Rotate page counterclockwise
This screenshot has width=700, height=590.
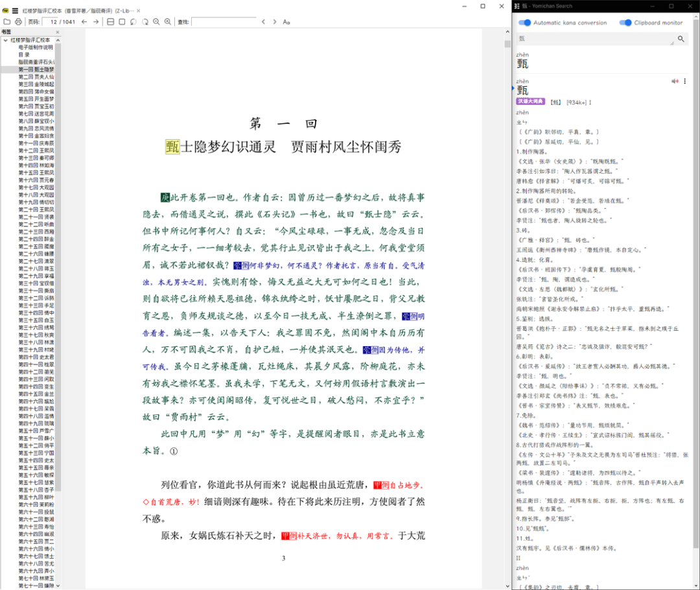133,22
